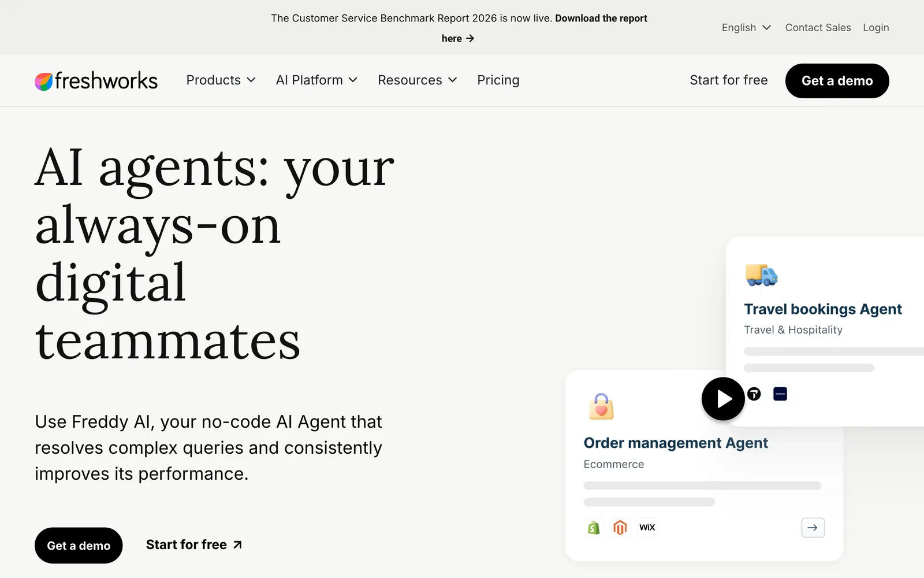924x578 pixels.
Task: Select the Order management Agent title
Action: point(676,443)
